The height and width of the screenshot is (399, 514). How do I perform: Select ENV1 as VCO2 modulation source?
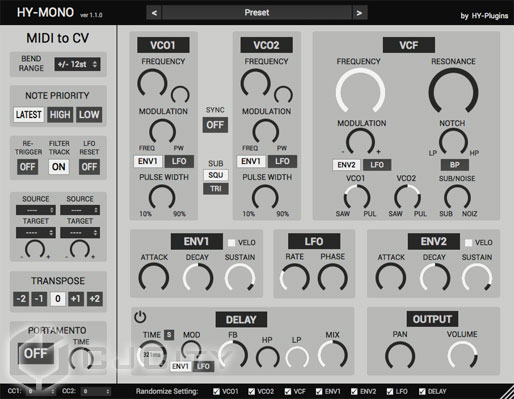tap(251, 161)
